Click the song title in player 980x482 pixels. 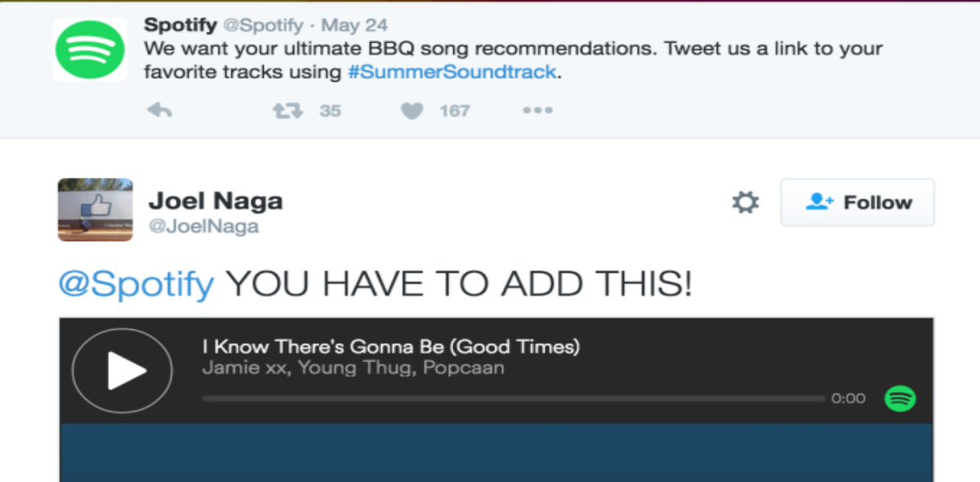(390, 346)
